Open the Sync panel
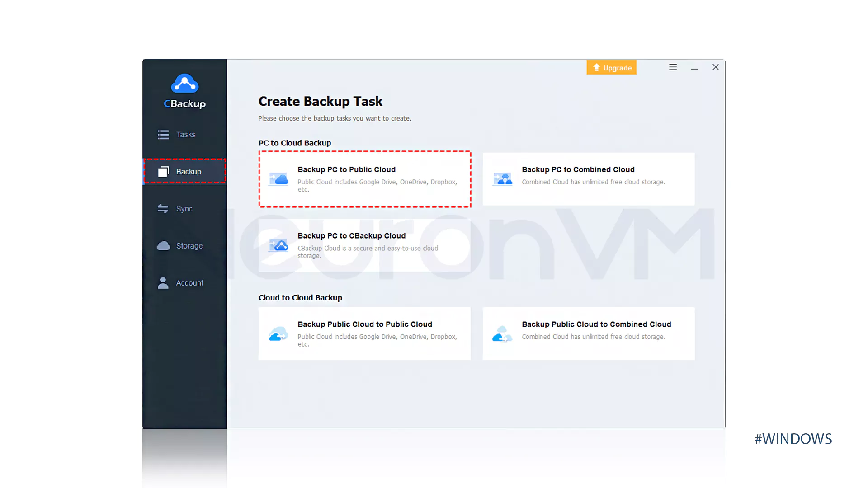The height and width of the screenshot is (488, 868). click(184, 209)
